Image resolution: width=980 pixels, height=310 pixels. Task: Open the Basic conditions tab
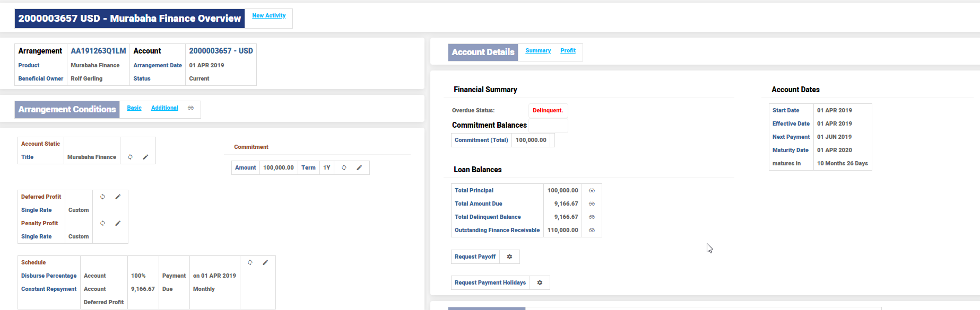(134, 108)
